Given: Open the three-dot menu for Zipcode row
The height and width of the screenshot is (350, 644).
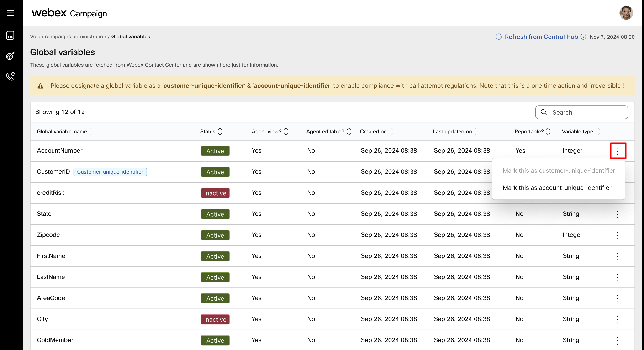Looking at the screenshot, I should pos(618,235).
